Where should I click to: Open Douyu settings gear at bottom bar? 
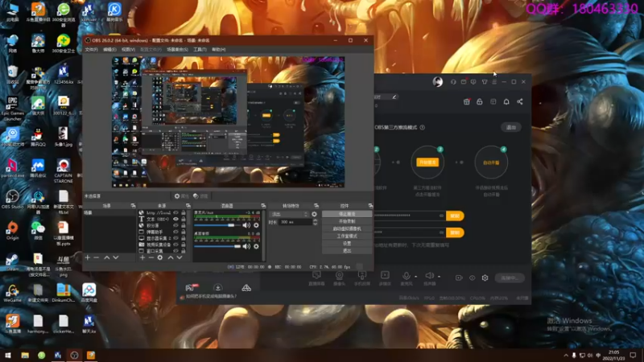click(485, 278)
